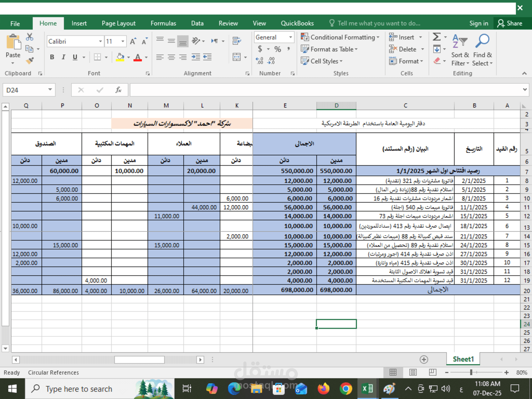The width and height of the screenshot is (532, 399).
Task: Click cell D24 in the worksheet
Action: click(x=336, y=324)
